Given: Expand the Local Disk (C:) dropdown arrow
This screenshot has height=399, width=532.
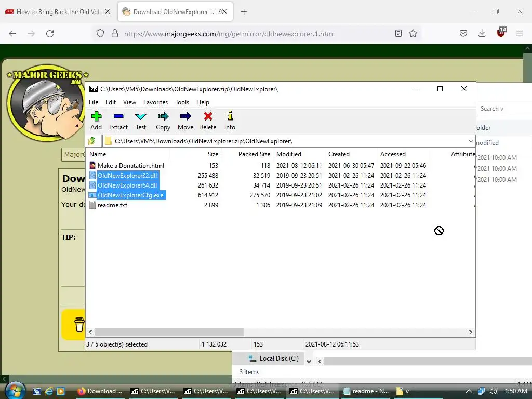Looking at the screenshot, I should tap(309, 362).
